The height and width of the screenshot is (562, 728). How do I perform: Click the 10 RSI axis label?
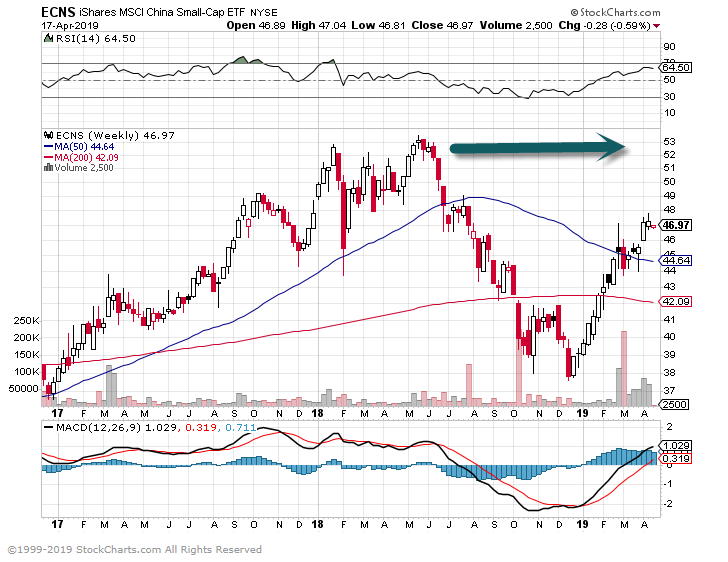pos(670,113)
